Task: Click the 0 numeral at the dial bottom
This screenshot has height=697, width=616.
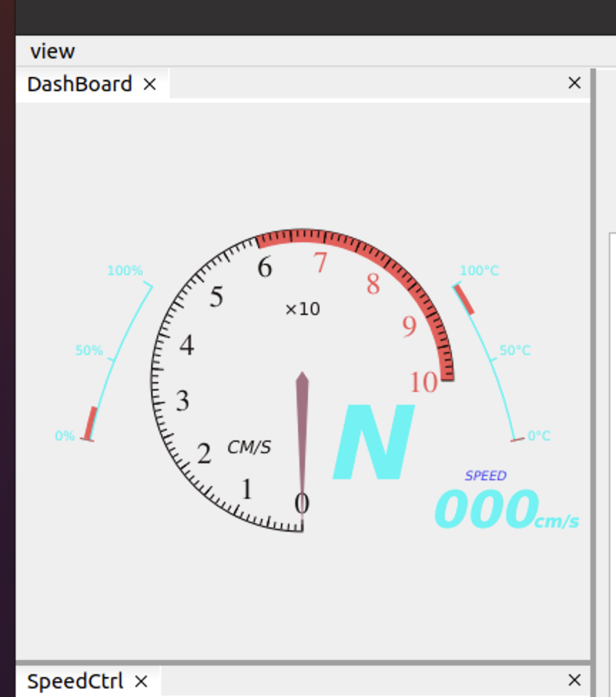Action: (302, 502)
